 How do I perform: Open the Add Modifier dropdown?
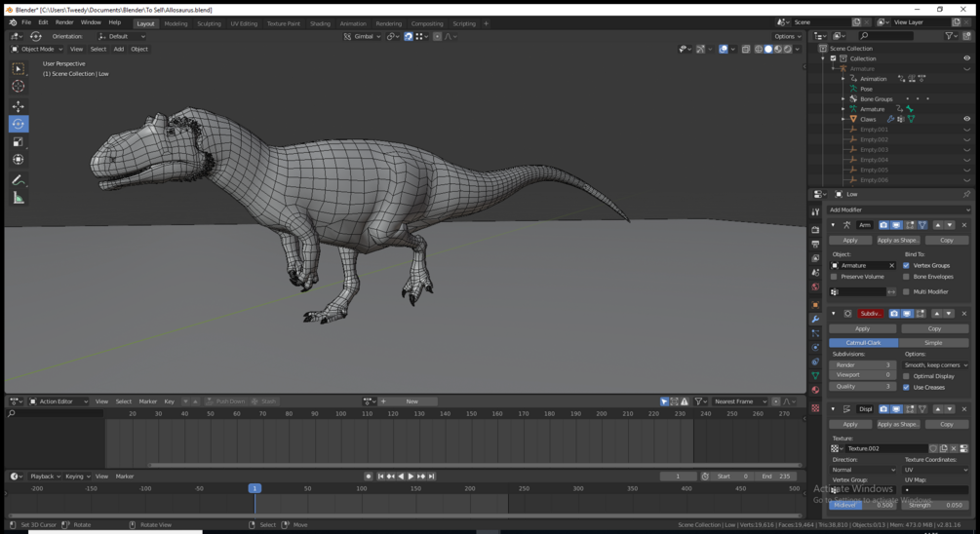point(898,210)
